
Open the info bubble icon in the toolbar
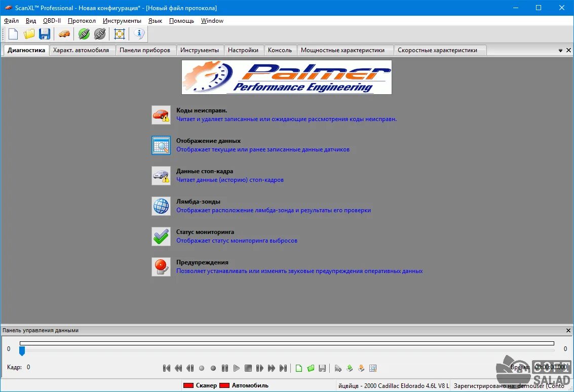[x=139, y=34]
